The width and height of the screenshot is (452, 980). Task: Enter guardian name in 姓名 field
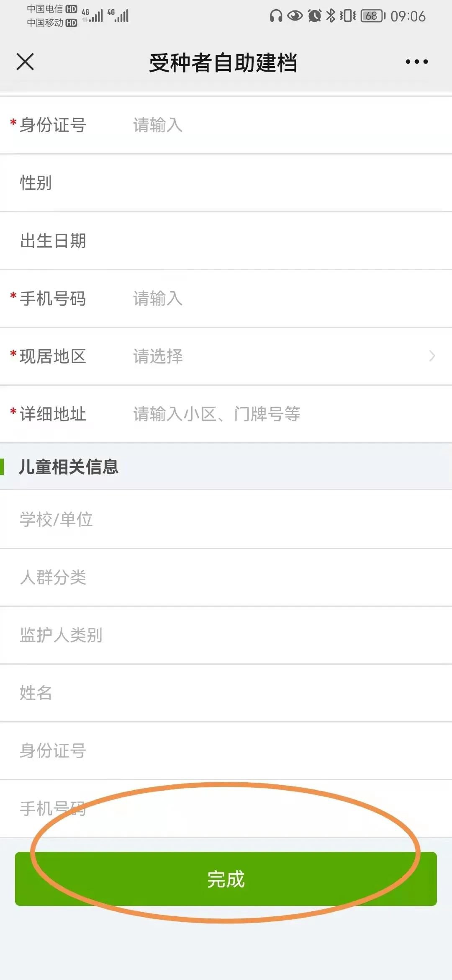[226, 693]
